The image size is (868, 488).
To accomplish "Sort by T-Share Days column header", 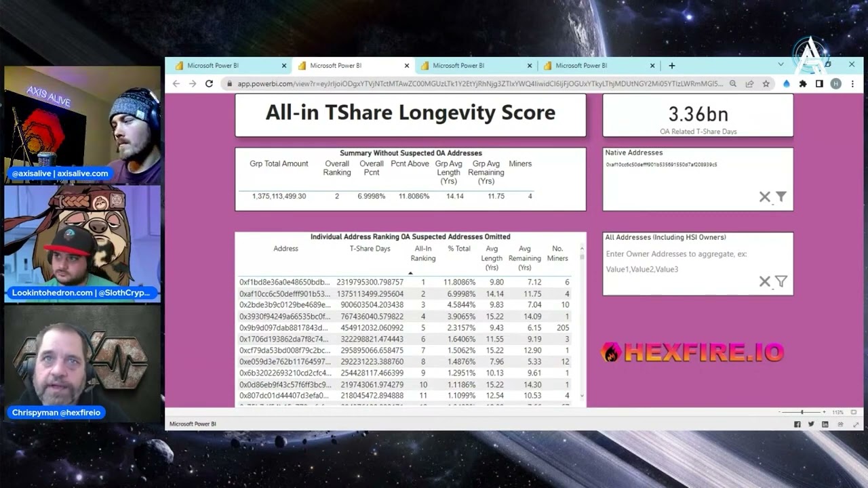I will pyautogui.click(x=370, y=249).
